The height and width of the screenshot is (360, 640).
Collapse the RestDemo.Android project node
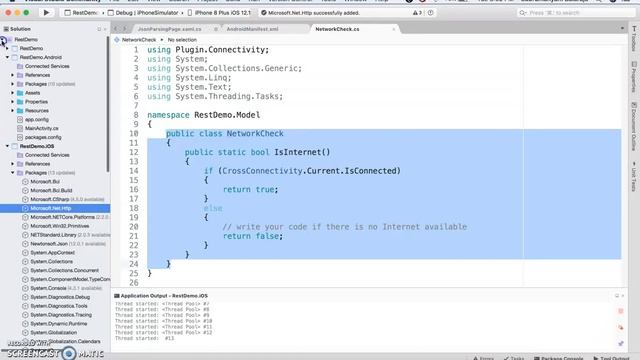(7, 57)
